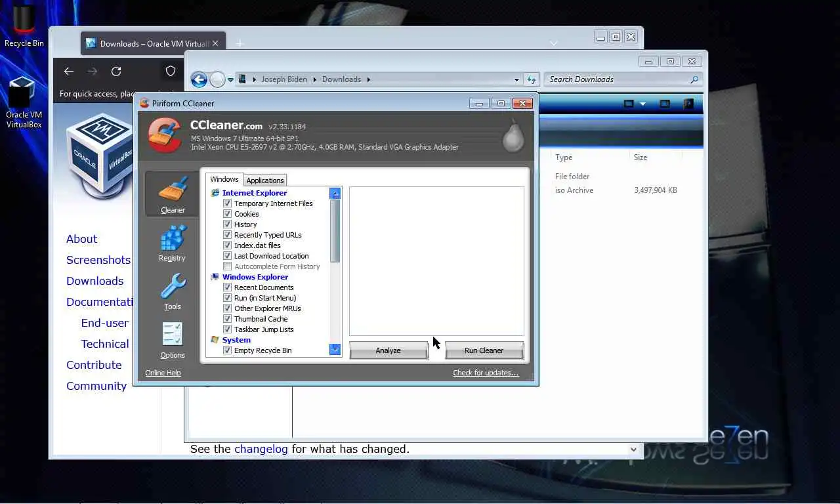
Task: Open a new browser tab with plus
Action: pos(240,44)
